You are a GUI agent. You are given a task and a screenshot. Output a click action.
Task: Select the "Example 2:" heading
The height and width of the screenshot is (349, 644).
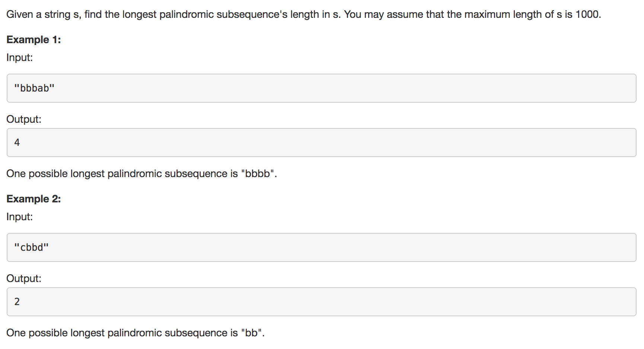point(34,199)
